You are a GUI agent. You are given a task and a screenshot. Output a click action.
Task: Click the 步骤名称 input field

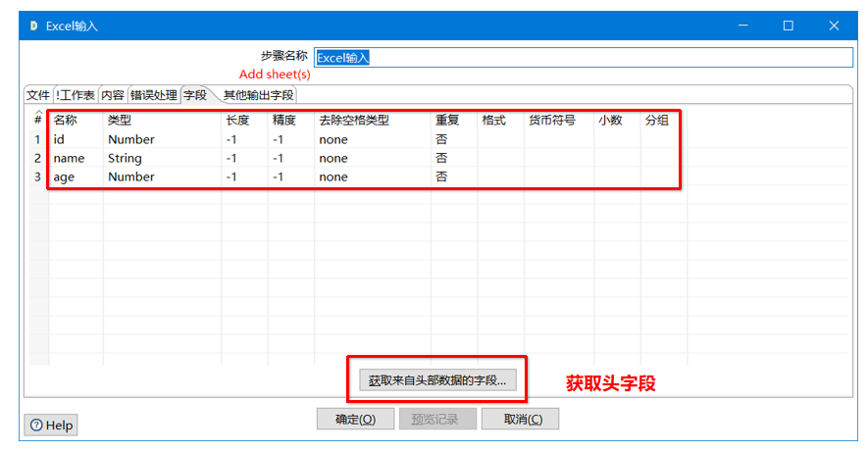coord(584,58)
